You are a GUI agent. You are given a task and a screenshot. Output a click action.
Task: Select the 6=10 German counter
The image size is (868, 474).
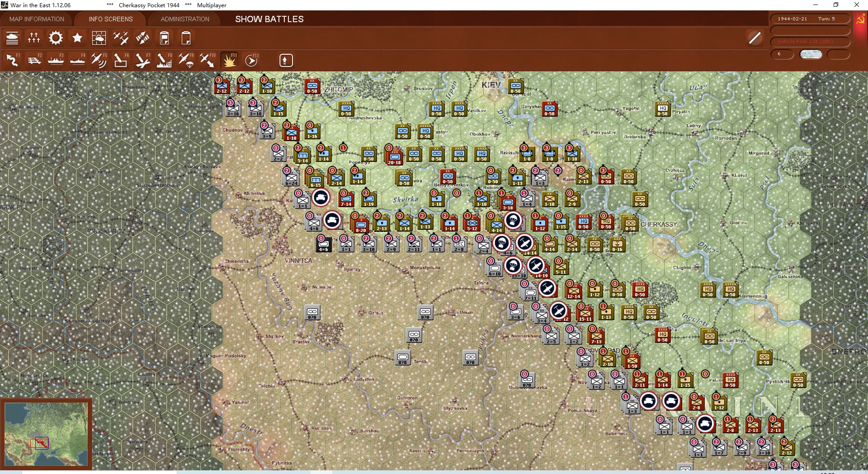[x=495, y=269]
